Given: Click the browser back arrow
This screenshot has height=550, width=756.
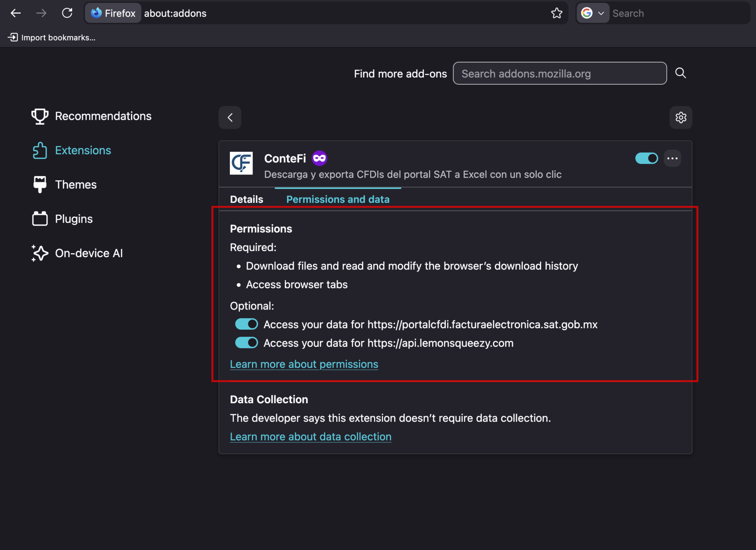Looking at the screenshot, I should click(16, 13).
